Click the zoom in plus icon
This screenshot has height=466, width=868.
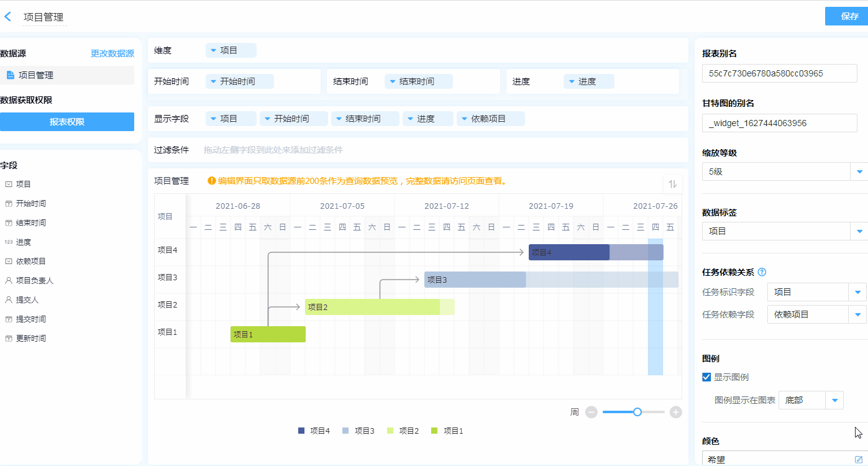[675, 412]
